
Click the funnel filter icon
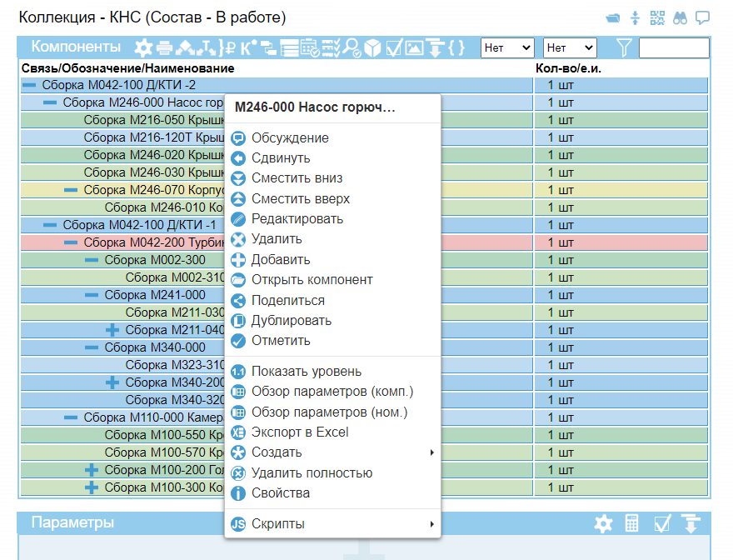pos(623,47)
